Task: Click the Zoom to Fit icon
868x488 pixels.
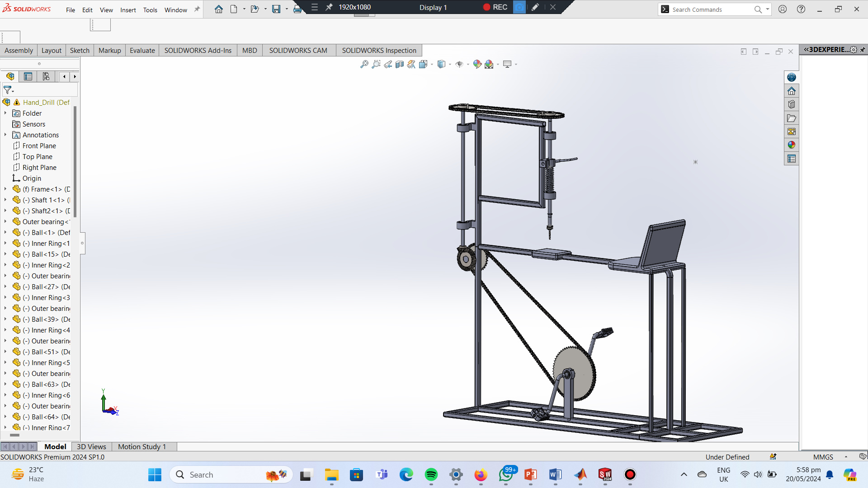Action: pos(364,64)
